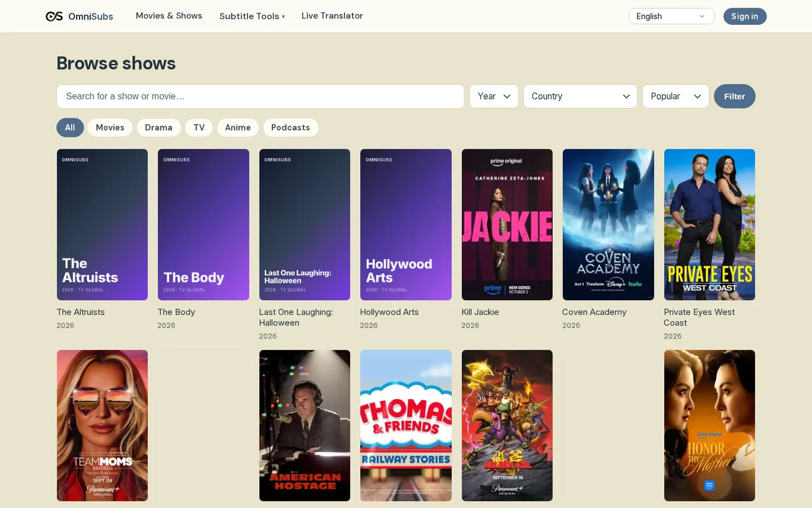The width and height of the screenshot is (812, 508).
Task: Open the Hollywood Arts poster
Action: pos(406,225)
